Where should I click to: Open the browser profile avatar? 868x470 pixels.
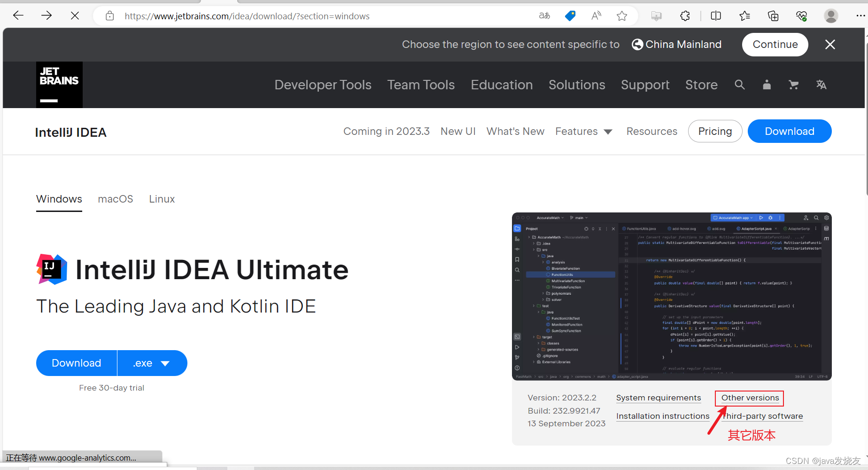point(831,16)
